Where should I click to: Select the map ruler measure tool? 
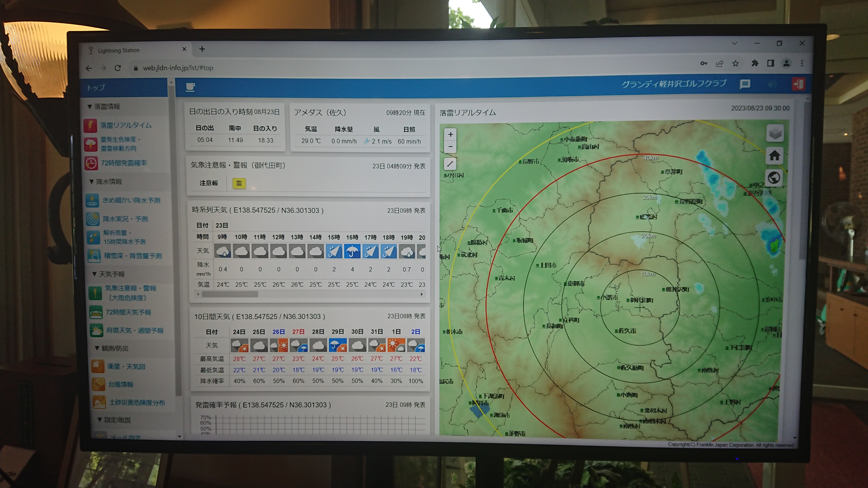[450, 164]
